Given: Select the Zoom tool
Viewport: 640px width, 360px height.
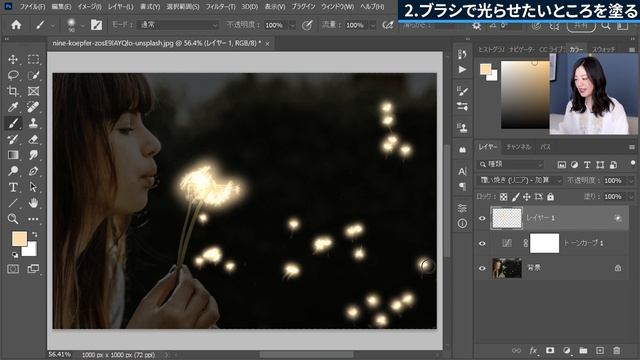Looking at the screenshot, I should pyautogui.click(x=13, y=219).
